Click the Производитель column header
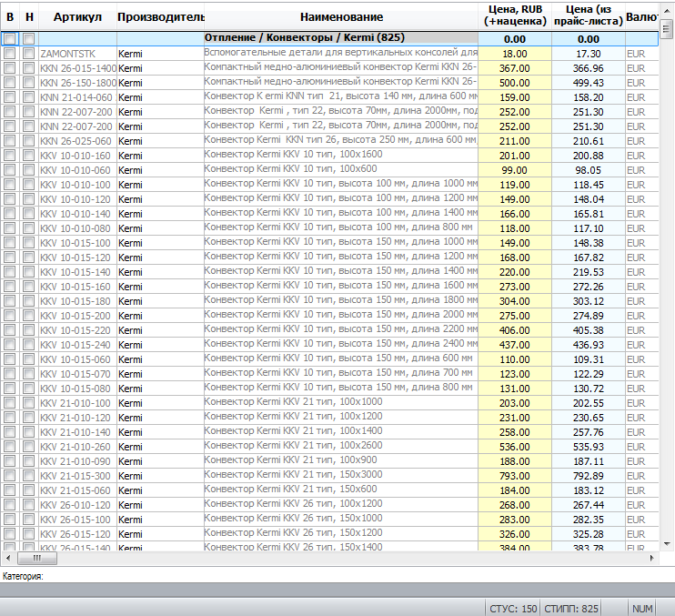 tap(161, 16)
